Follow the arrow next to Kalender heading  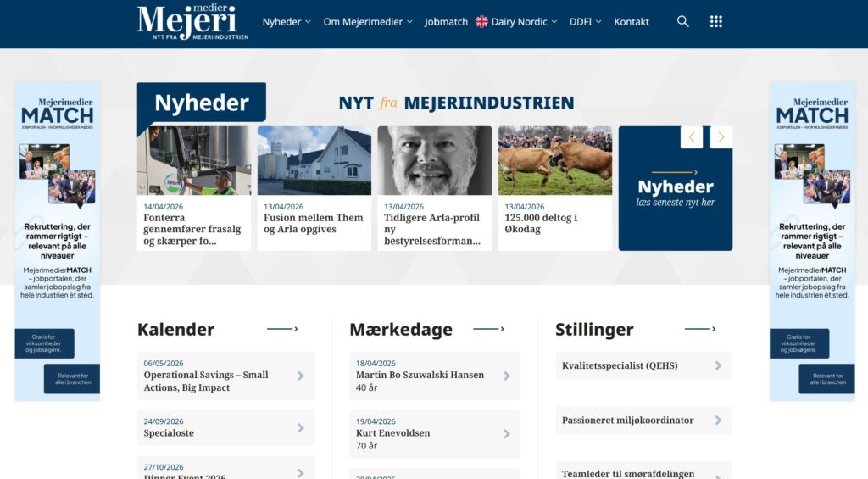[x=282, y=329]
